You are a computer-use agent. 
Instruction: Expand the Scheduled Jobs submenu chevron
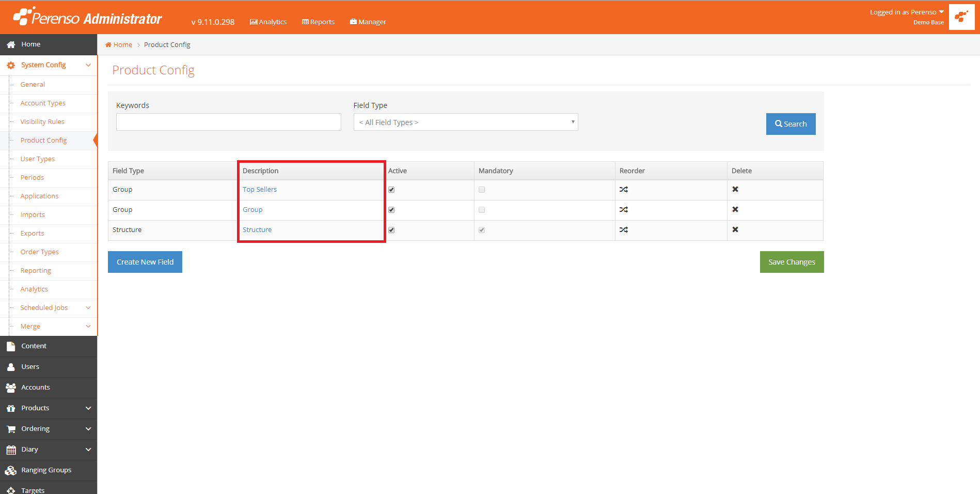(88, 308)
